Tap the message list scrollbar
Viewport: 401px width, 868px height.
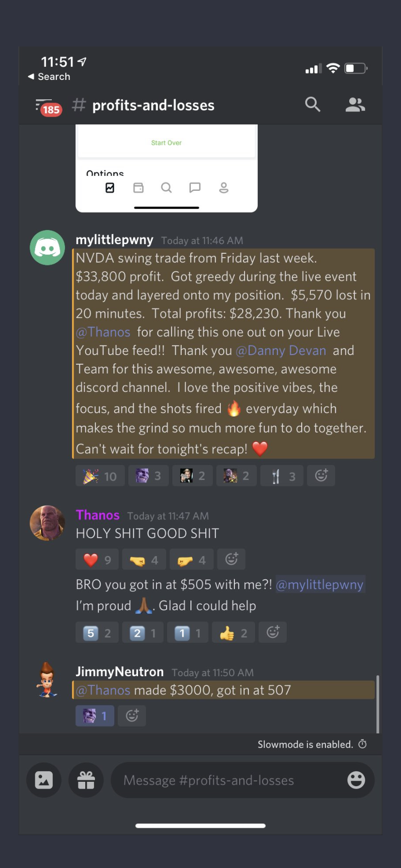tap(377, 704)
